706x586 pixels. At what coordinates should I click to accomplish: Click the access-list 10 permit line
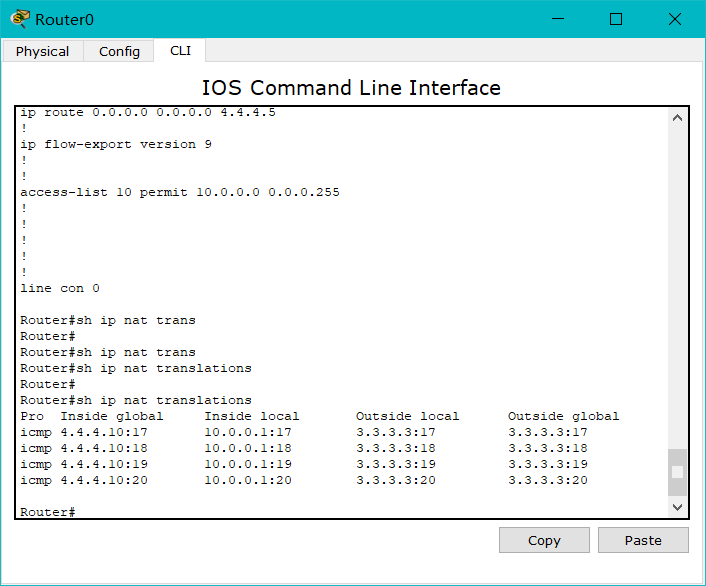[x=180, y=192]
